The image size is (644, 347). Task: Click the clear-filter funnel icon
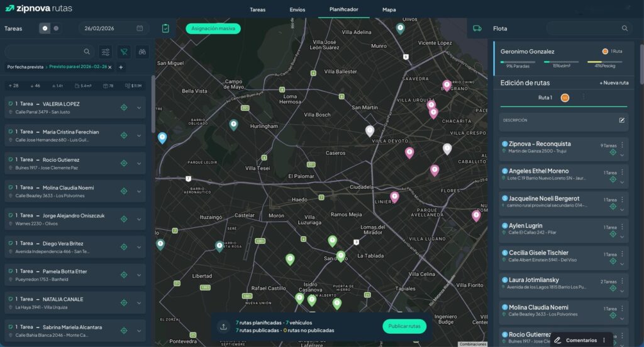coord(124,52)
